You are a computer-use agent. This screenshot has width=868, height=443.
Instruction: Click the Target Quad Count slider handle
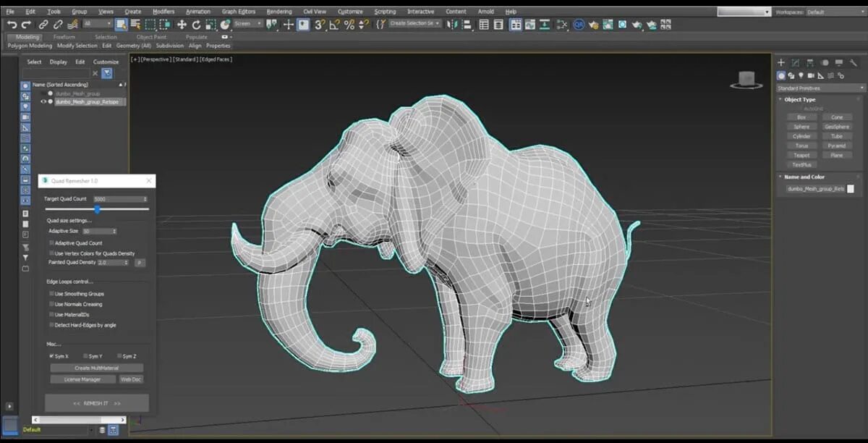[x=97, y=209]
